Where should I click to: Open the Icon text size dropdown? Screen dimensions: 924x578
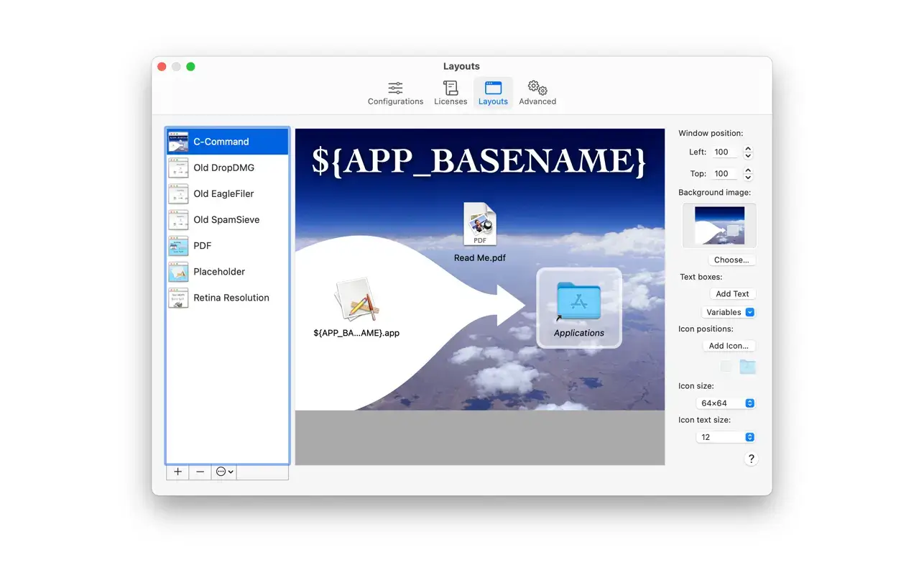[x=726, y=437]
